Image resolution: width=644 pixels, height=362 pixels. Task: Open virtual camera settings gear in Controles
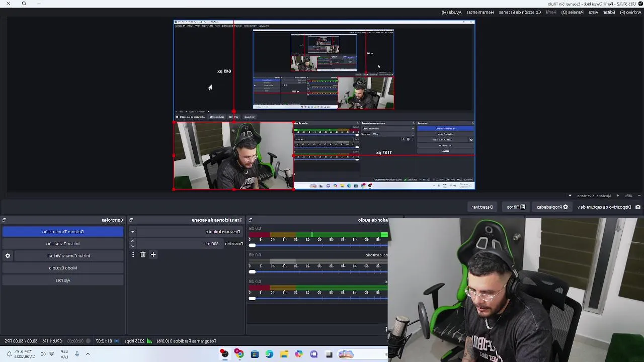pyautogui.click(x=8, y=256)
